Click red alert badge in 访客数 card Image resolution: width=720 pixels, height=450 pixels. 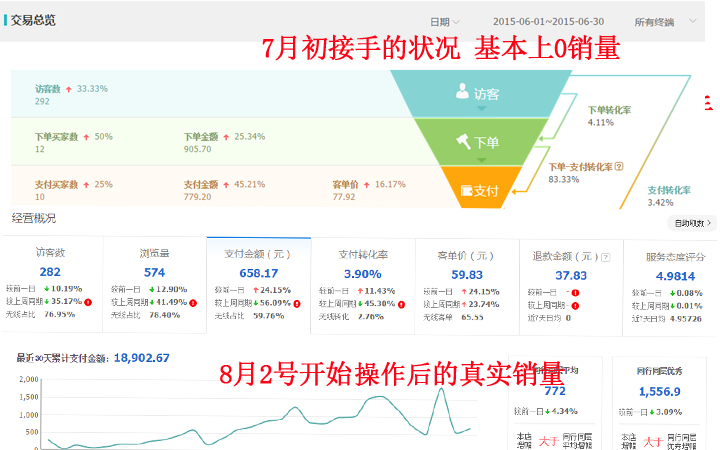[89, 303]
